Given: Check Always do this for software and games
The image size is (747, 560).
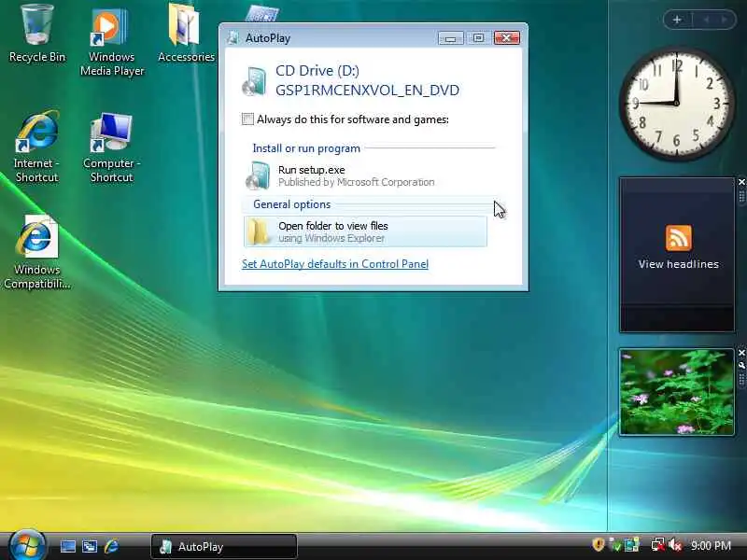Looking at the screenshot, I should [247, 119].
